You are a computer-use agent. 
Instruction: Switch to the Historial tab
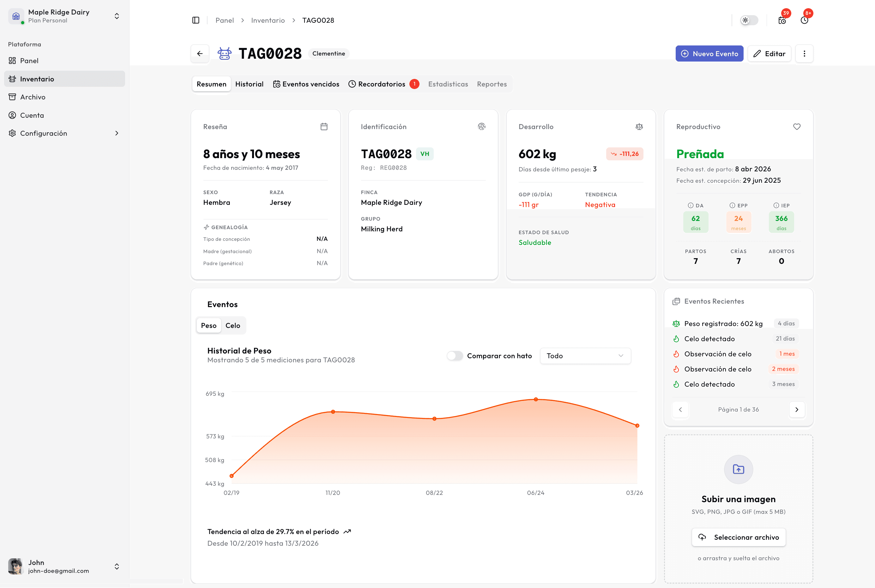(x=249, y=84)
